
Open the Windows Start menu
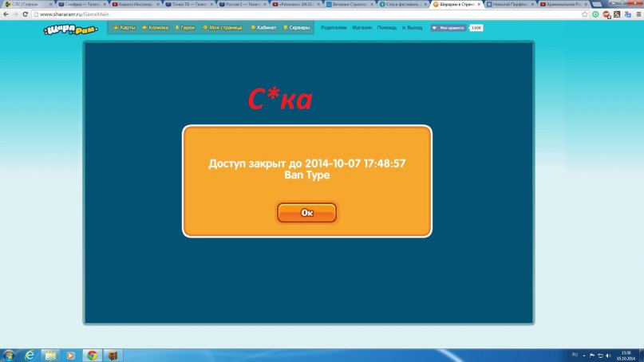9,355
